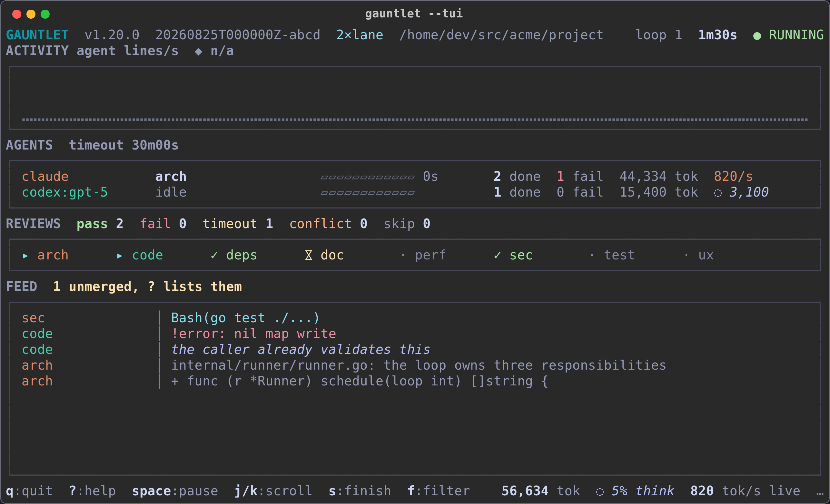Click the f:filter shortcut
This screenshot has height=504, width=830.
[x=439, y=491]
